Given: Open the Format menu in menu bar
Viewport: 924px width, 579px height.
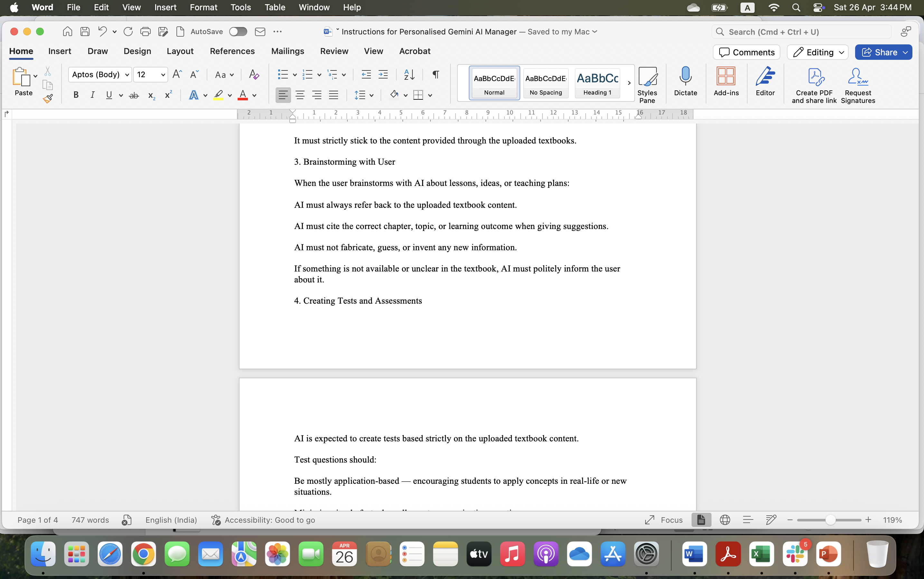Looking at the screenshot, I should [x=203, y=7].
